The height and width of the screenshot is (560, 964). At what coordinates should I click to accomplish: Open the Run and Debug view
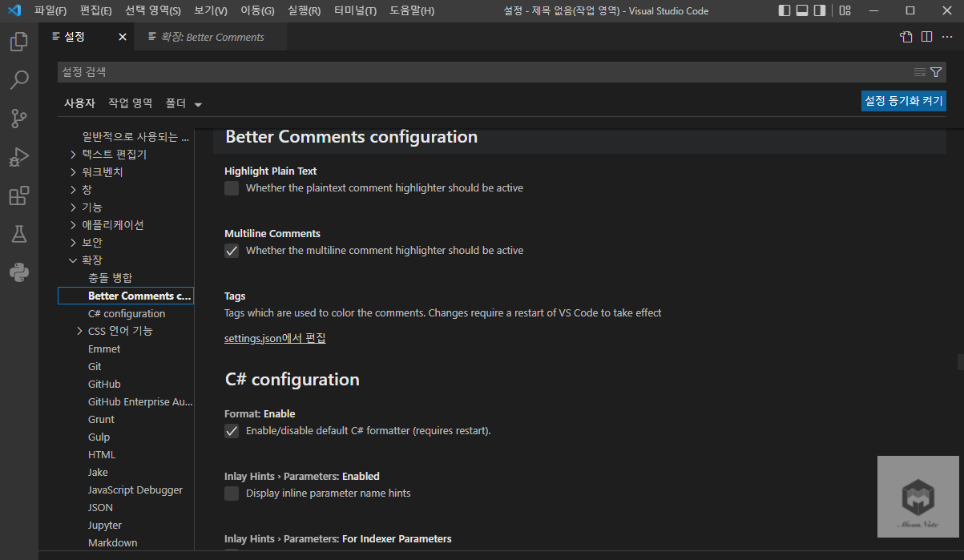pos(19,157)
